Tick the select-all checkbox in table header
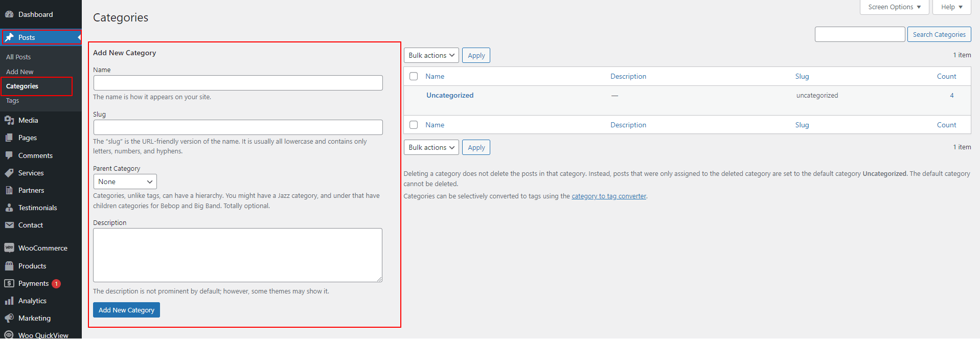 coord(414,76)
